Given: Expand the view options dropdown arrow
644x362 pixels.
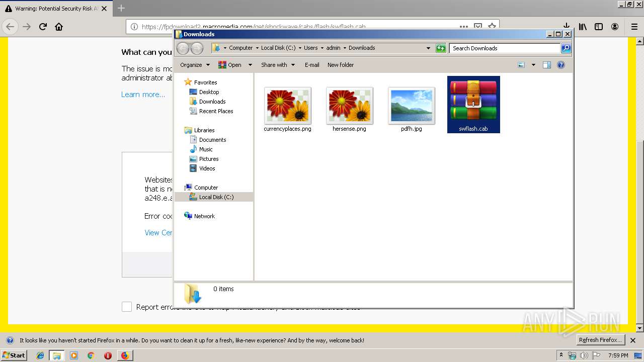Looking at the screenshot, I should pyautogui.click(x=533, y=65).
